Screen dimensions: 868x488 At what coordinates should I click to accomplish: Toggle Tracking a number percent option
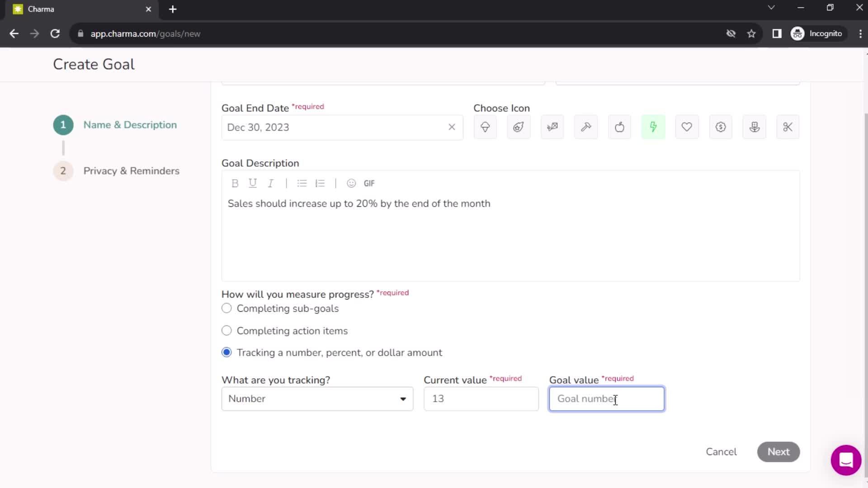pyautogui.click(x=226, y=352)
